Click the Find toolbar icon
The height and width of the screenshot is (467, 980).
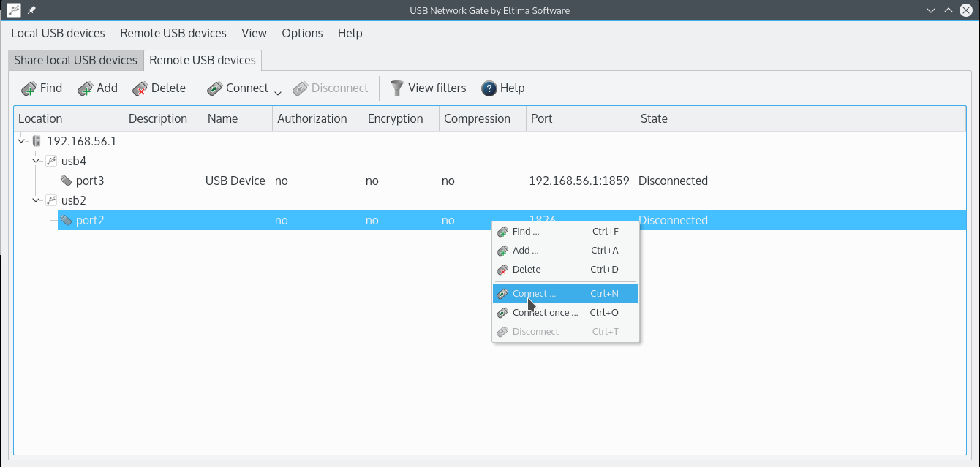pos(29,88)
